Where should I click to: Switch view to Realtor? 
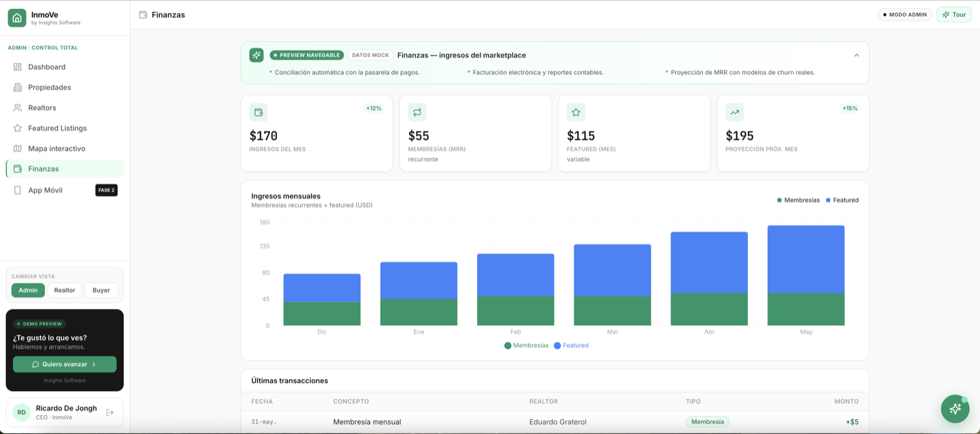click(65, 290)
